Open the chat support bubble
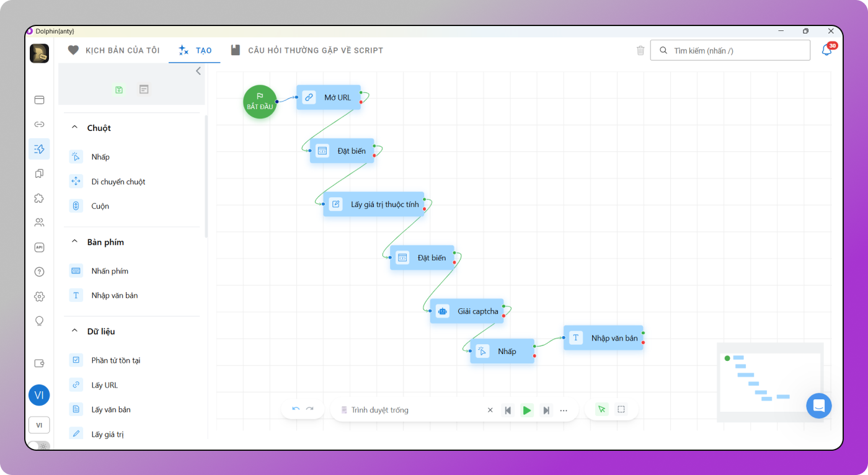Image resolution: width=868 pixels, height=475 pixels. click(818, 406)
